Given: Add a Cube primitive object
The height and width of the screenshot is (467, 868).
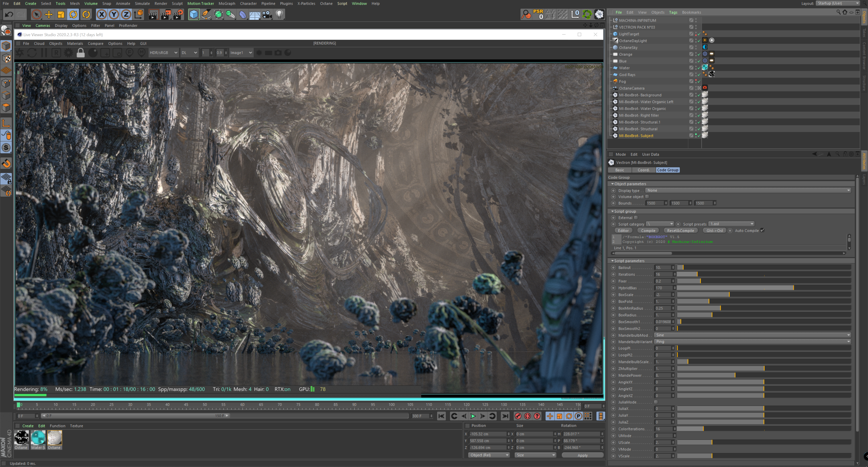Looking at the screenshot, I should click(194, 14).
